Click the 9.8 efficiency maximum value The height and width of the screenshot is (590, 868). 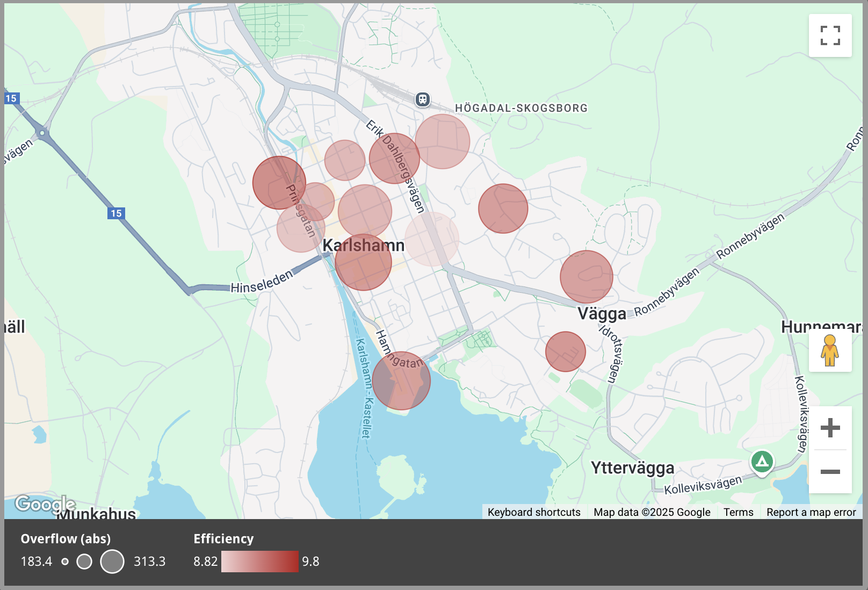310,562
